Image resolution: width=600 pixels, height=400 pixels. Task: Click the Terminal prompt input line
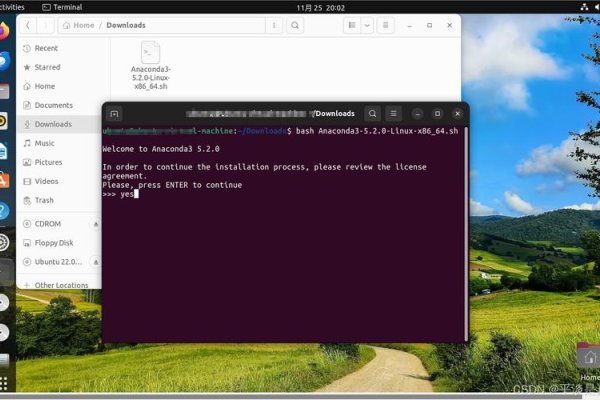pyautogui.click(x=283, y=194)
